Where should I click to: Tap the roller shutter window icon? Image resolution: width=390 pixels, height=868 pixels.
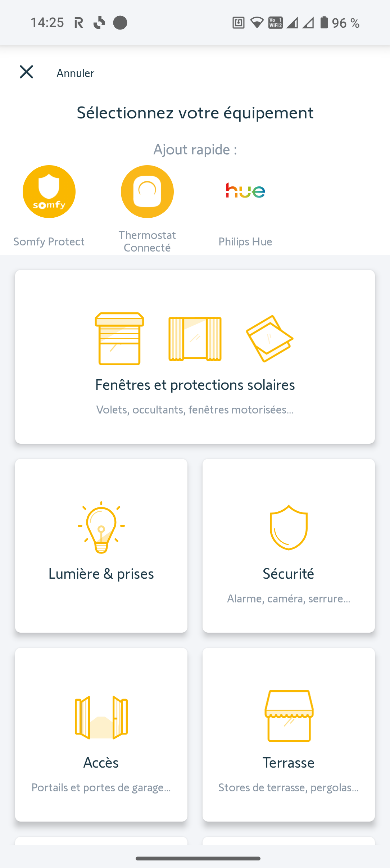[119, 339]
